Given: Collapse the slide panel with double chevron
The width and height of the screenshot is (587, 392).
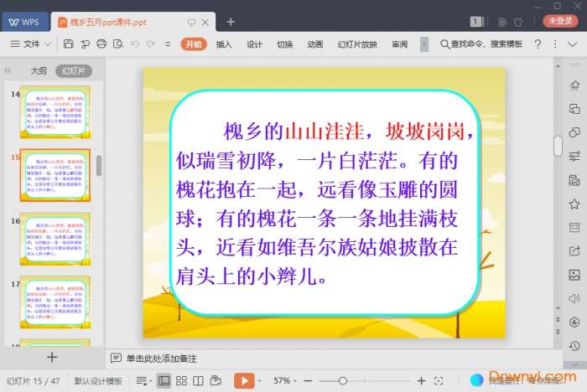Looking at the screenshot, I should pos(8,71).
